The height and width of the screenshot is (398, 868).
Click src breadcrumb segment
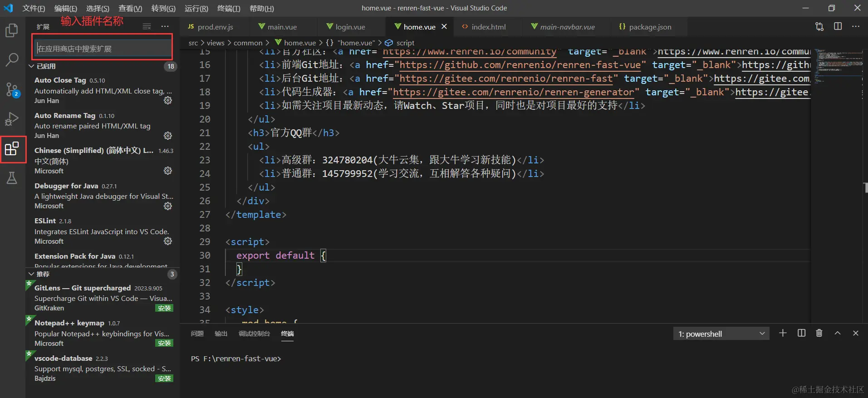point(193,43)
